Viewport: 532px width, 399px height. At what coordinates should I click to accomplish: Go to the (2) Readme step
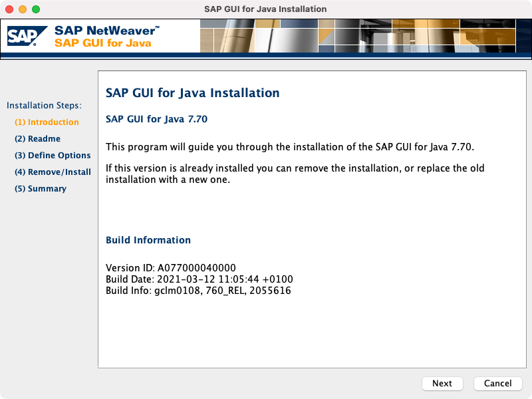(x=37, y=139)
